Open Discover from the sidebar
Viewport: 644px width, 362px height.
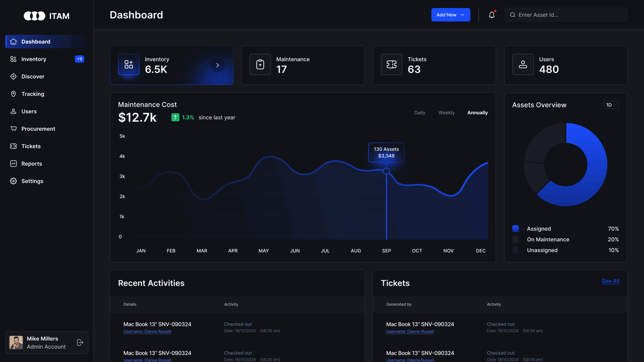pos(33,76)
